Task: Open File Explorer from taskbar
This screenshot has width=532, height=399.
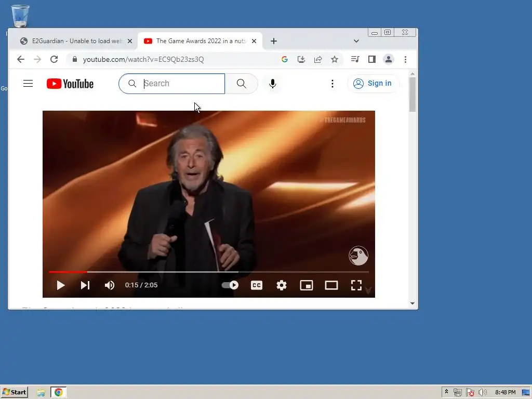Action: click(41, 393)
